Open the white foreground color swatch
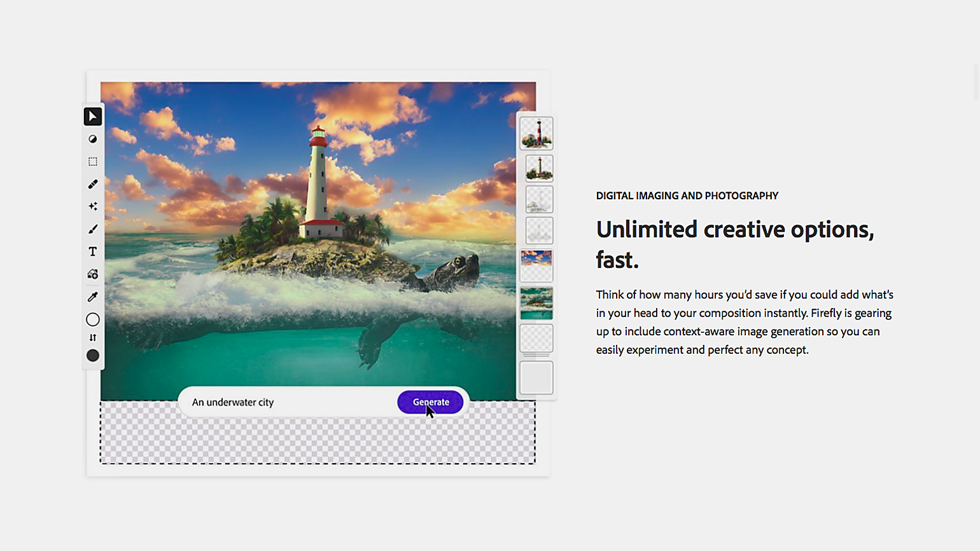The height and width of the screenshot is (551, 980). 93,319
